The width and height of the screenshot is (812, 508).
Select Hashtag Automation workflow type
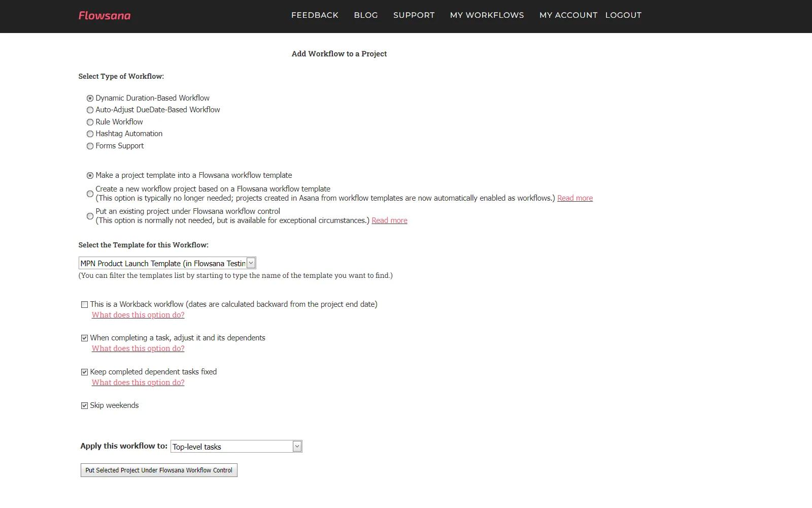tap(90, 134)
